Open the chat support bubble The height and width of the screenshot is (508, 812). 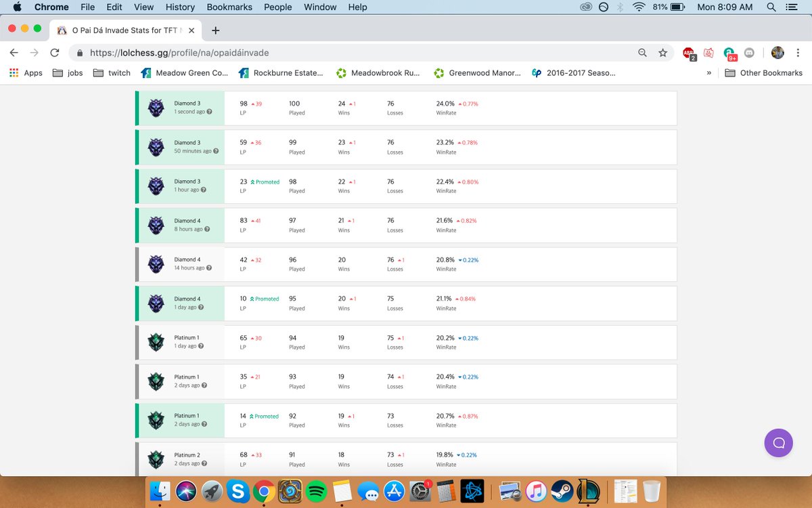coord(778,443)
